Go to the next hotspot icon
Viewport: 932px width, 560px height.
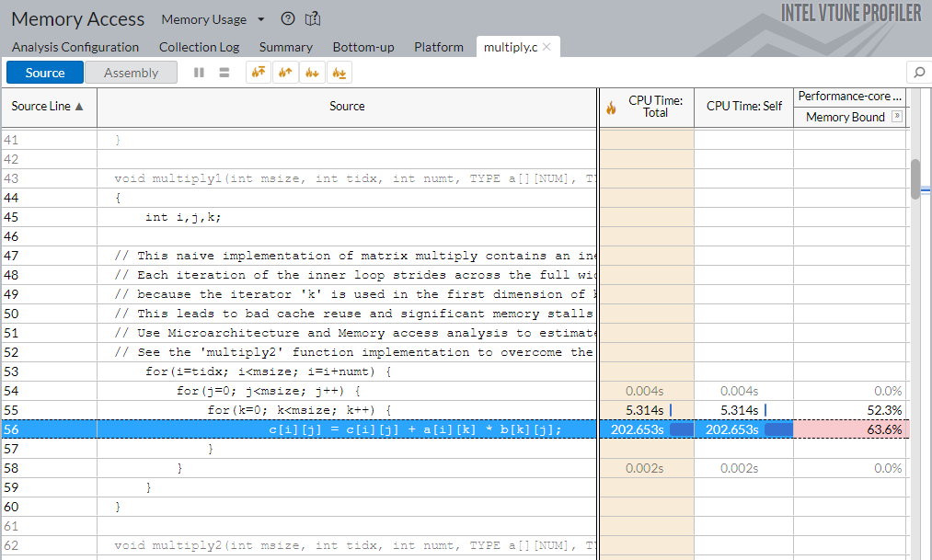(312, 73)
